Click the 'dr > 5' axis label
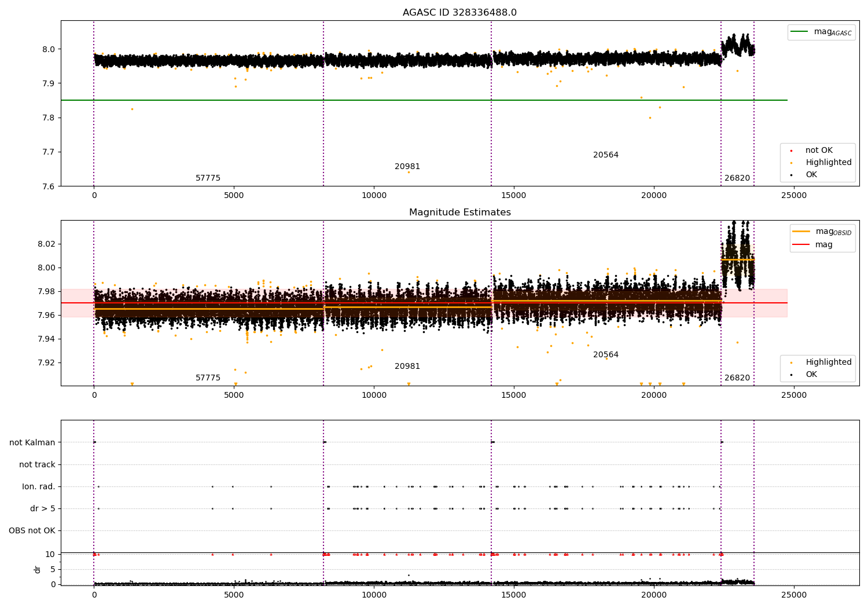 coord(43,508)
